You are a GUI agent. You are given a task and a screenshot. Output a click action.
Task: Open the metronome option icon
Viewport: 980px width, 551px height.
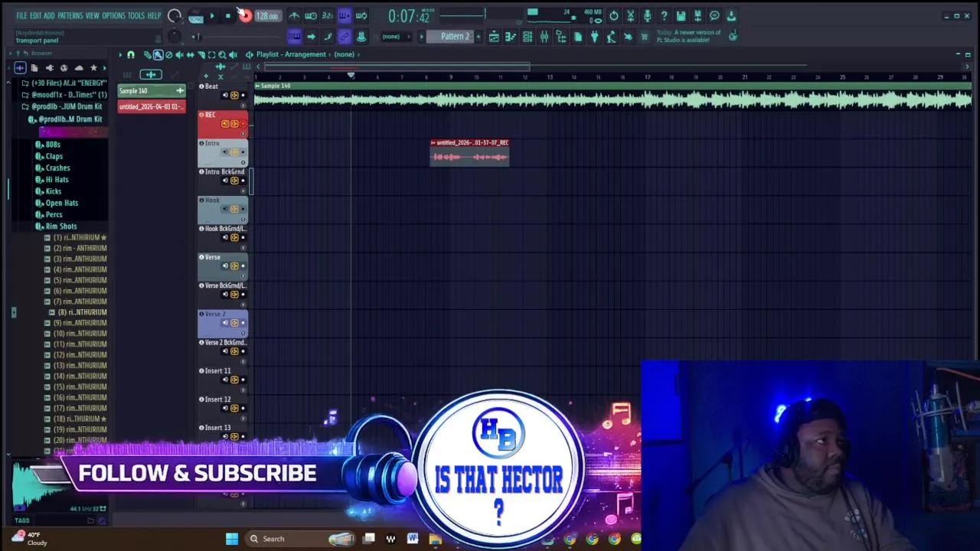coord(294,15)
